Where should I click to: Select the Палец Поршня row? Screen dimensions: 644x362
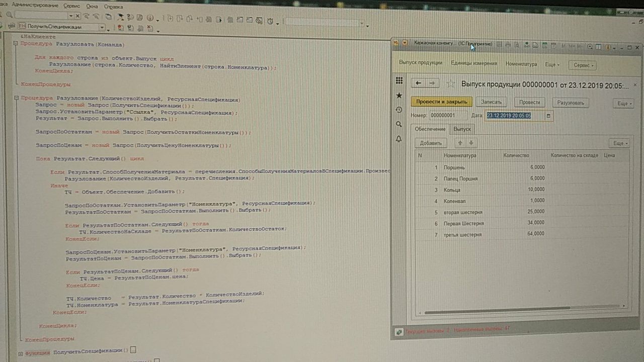click(x=522, y=178)
